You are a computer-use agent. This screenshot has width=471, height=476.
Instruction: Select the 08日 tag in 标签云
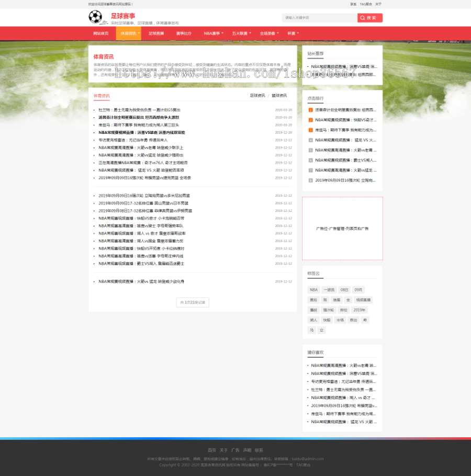[x=344, y=290]
